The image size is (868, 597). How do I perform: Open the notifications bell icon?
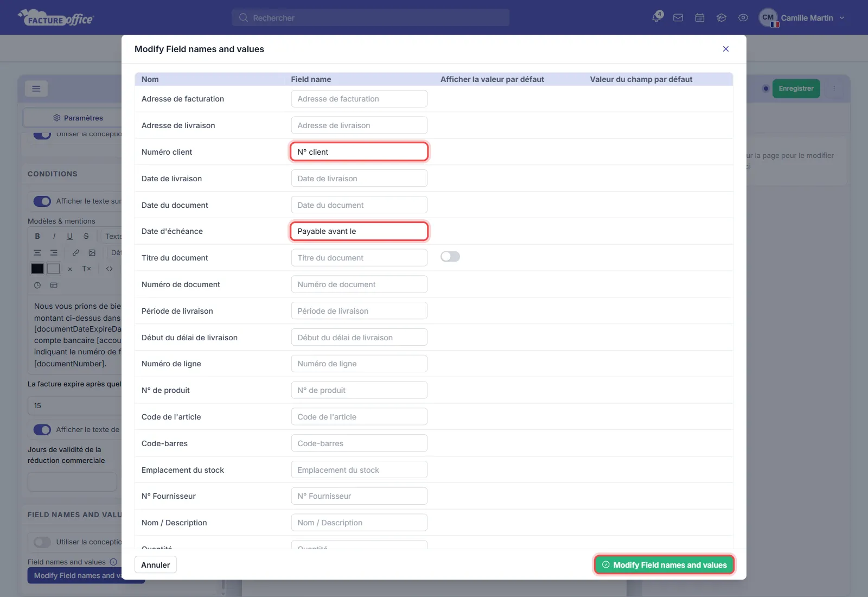[x=657, y=17]
